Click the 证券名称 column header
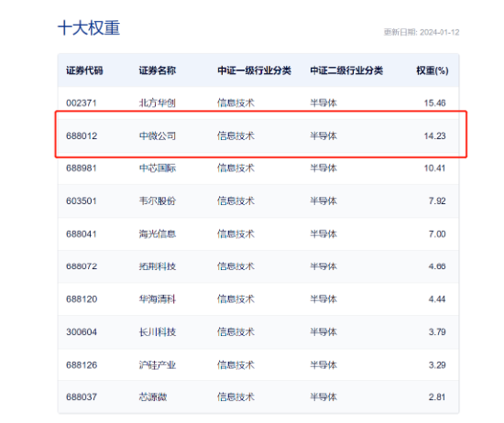The width and height of the screenshot is (504, 423). click(158, 70)
